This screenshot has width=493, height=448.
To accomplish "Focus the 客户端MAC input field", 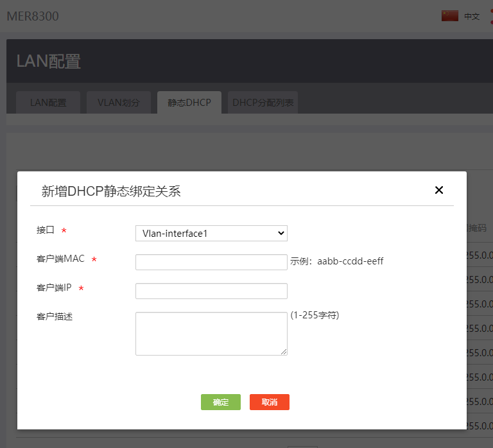I will coord(211,263).
